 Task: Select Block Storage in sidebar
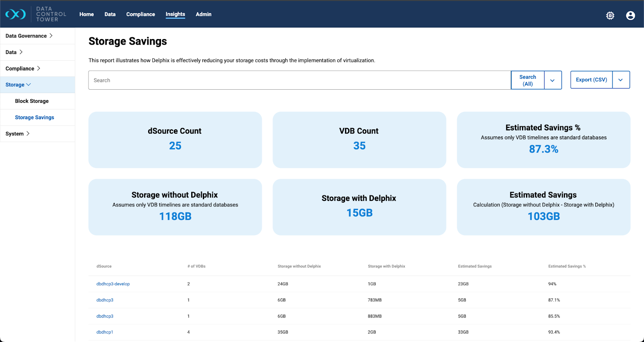pos(32,101)
